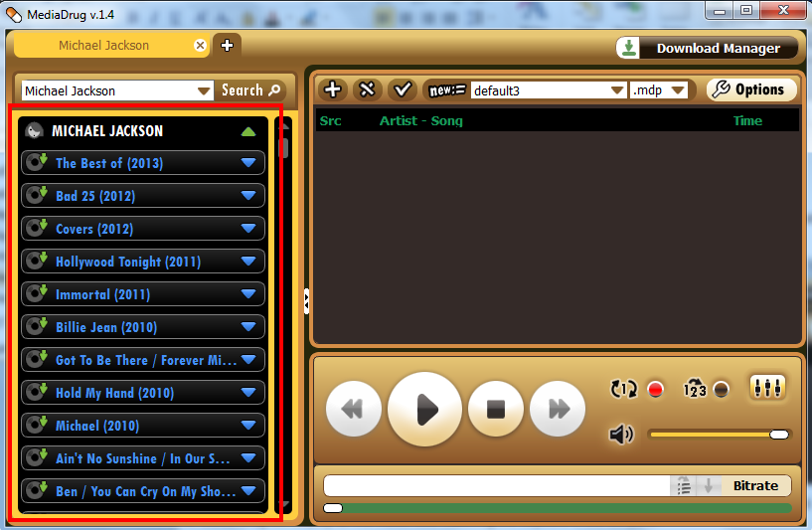Click the Search button
Image resolution: width=812 pixels, height=530 pixels.
click(x=250, y=90)
